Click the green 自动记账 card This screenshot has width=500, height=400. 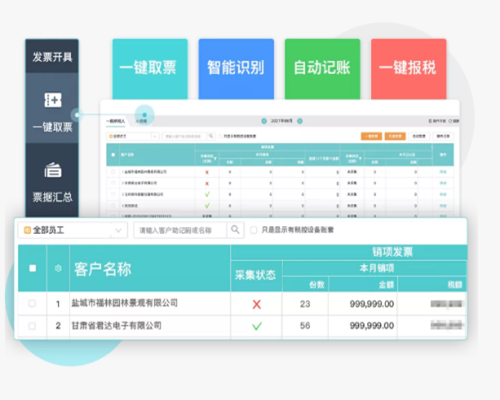point(322,69)
